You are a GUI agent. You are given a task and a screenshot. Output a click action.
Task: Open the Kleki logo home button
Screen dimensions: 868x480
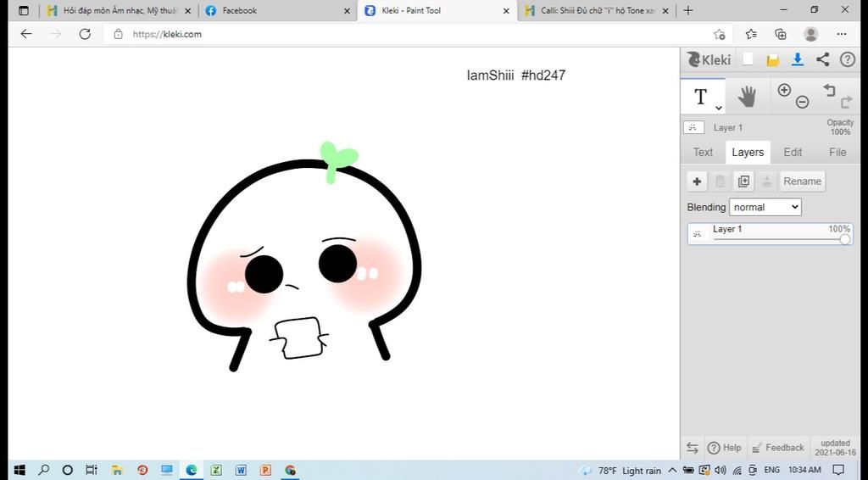tap(709, 60)
